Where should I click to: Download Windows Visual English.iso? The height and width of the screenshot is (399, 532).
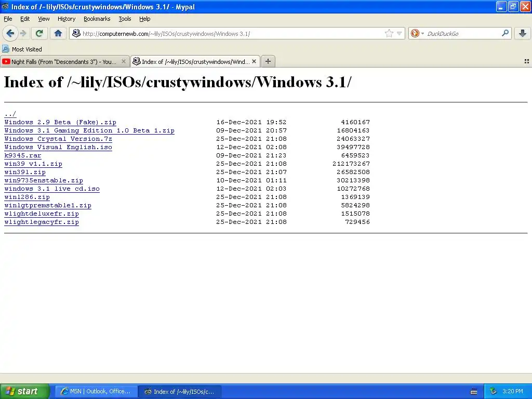coord(58,147)
